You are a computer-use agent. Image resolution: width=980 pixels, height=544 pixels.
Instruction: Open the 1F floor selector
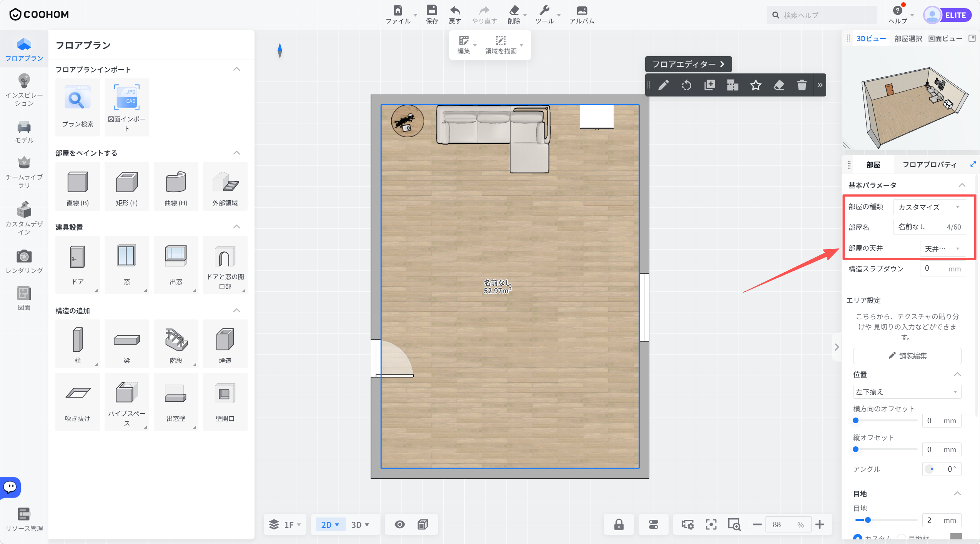285,525
